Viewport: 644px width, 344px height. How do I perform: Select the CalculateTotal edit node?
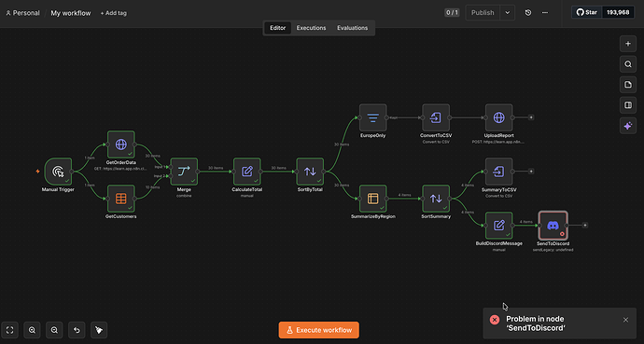point(246,172)
